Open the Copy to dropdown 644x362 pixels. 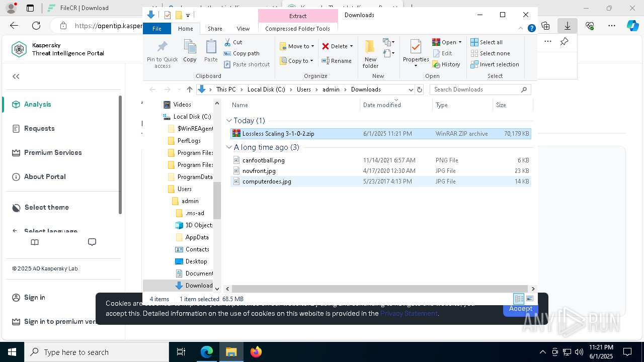[x=296, y=61]
